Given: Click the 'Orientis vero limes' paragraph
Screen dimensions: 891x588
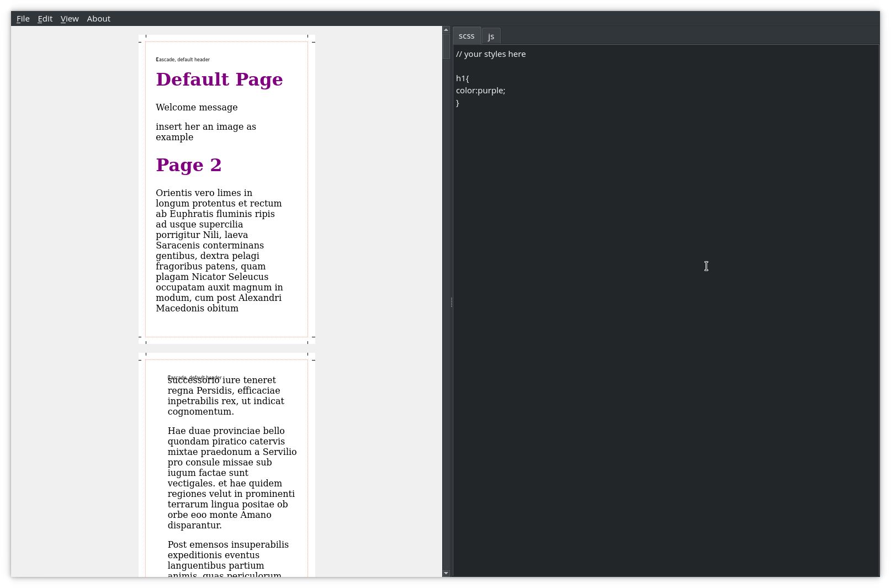Looking at the screenshot, I should [219, 250].
